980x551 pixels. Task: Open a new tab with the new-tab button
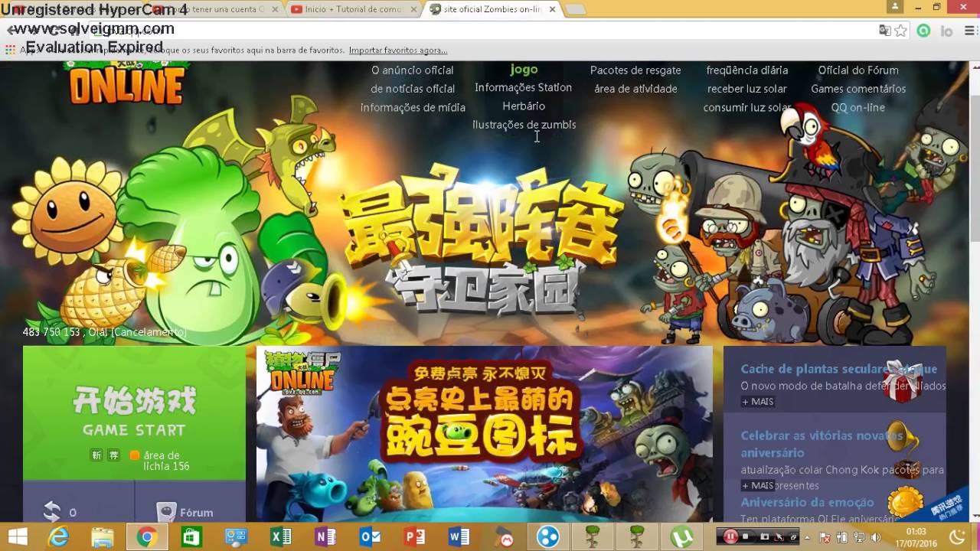[576, 9]
